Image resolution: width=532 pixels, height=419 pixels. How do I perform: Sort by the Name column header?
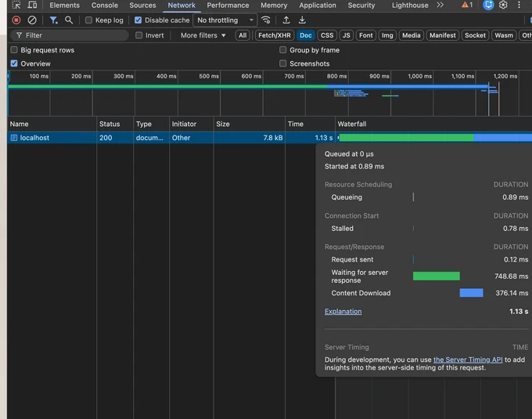tap(52, 124)
